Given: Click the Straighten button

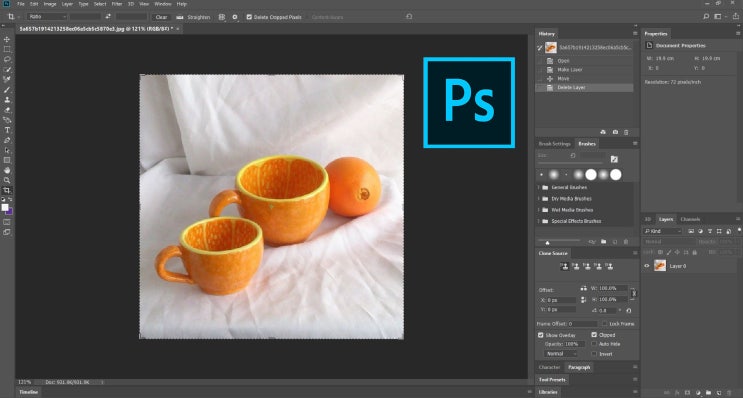Looking at the screenshot, I should click(x=193, y=17).
